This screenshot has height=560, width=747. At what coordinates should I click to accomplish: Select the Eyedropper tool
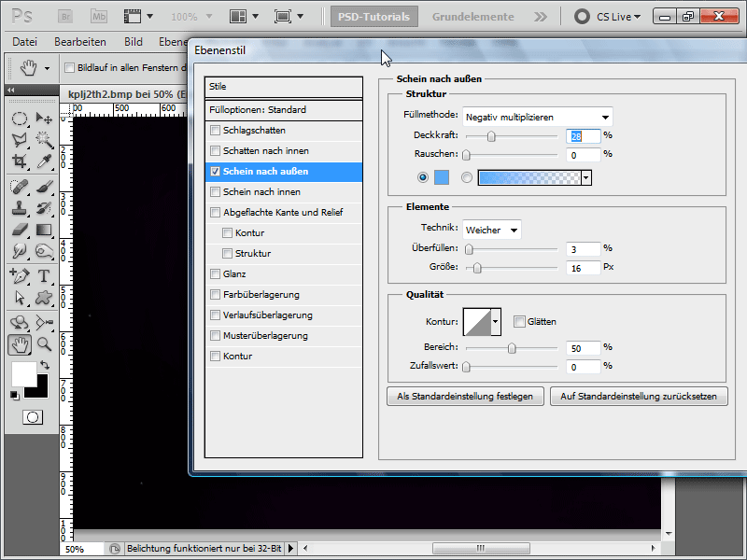pos(44,161)
